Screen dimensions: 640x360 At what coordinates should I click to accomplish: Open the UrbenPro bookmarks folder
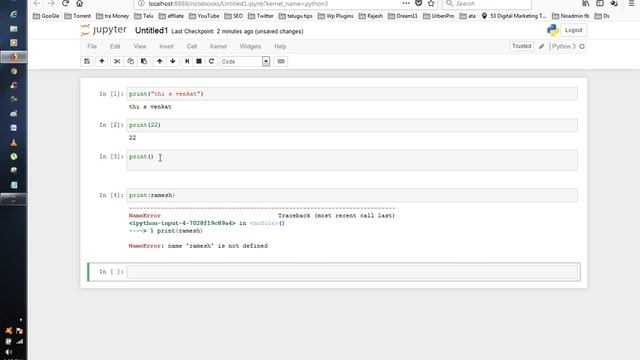[x=439, y=16]
